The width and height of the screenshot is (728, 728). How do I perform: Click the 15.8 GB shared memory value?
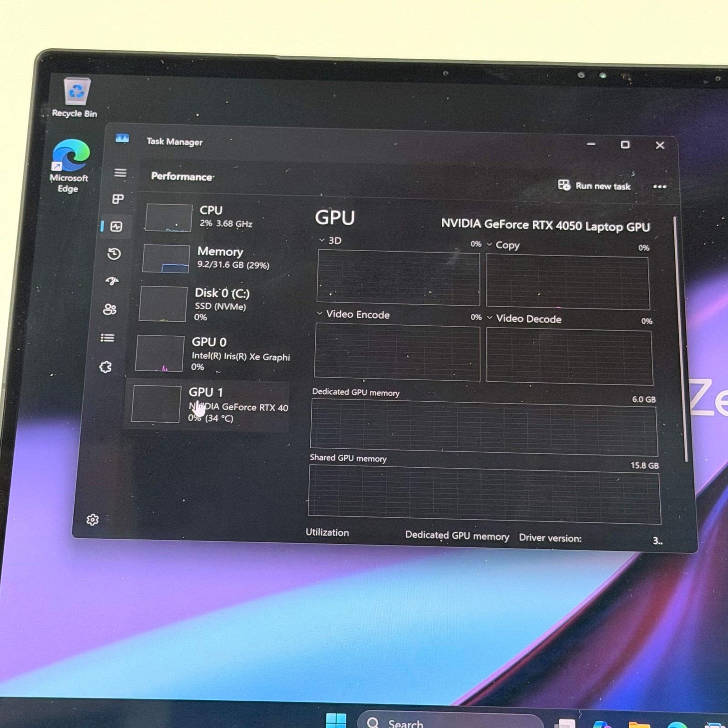click(x=645, y=465)
